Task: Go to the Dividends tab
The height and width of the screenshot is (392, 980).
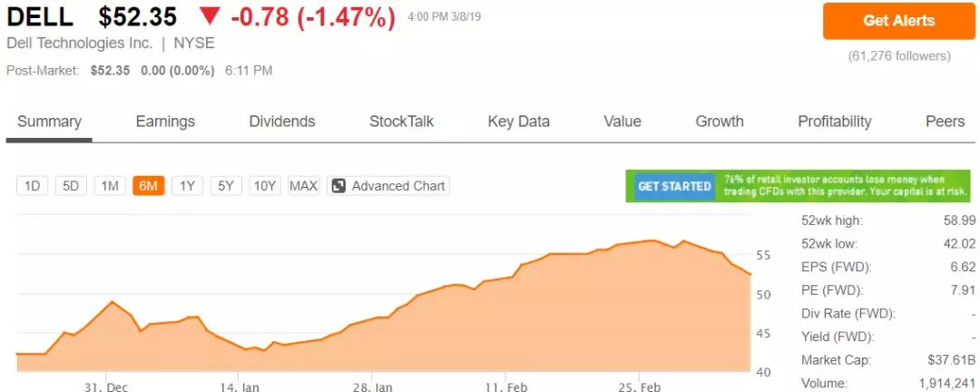Action: coord(282,122)
